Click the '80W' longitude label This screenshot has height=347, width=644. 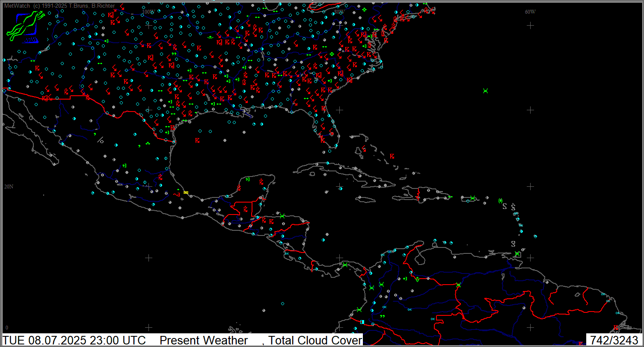pyautogui.click(x=339, y=12)
